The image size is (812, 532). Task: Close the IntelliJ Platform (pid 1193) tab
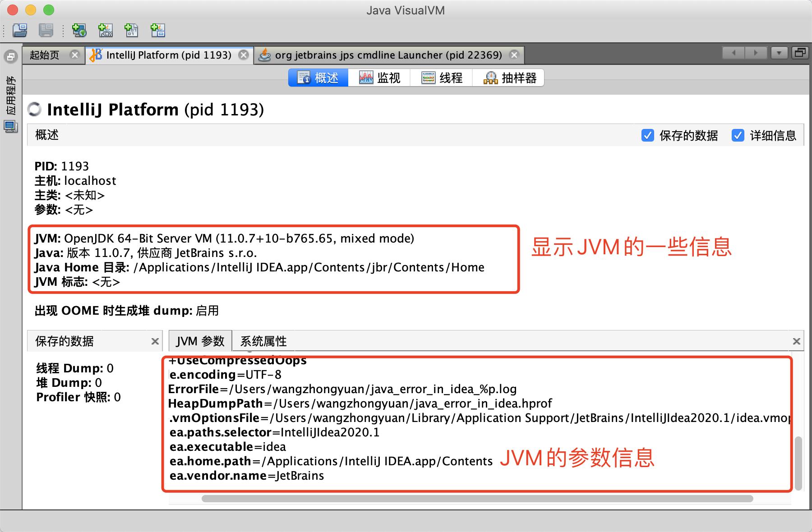coord(244,55)
